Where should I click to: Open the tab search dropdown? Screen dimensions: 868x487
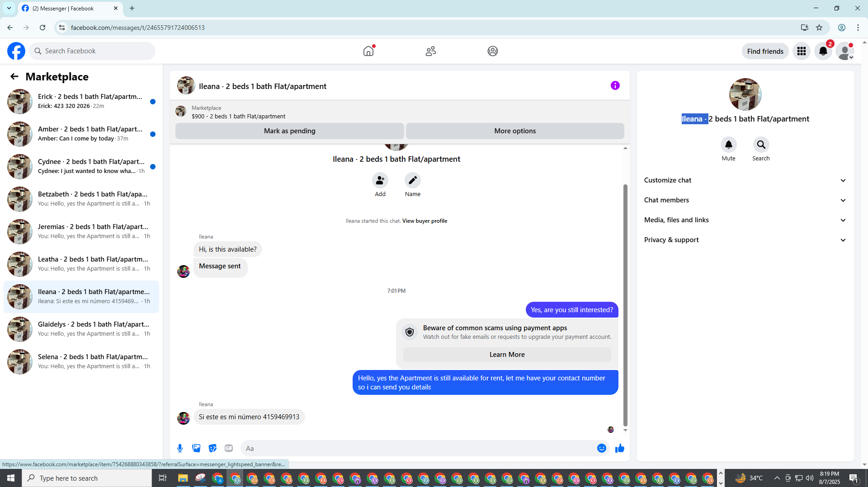pos(9,8)
